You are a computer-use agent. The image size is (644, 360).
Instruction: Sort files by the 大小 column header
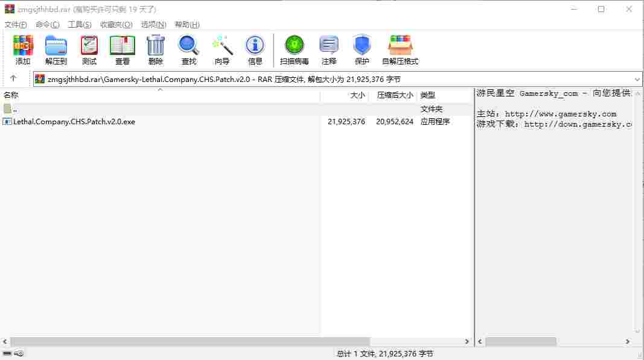point(345,95)
